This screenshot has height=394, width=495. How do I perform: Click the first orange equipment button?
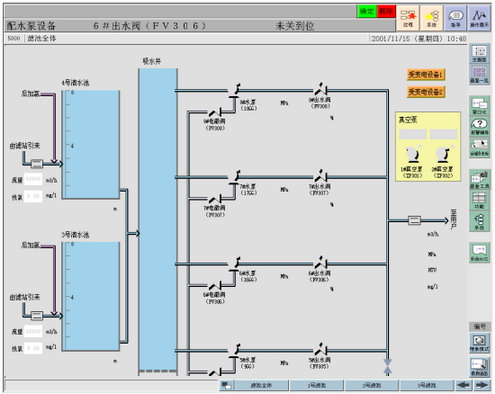click(426, 75)
